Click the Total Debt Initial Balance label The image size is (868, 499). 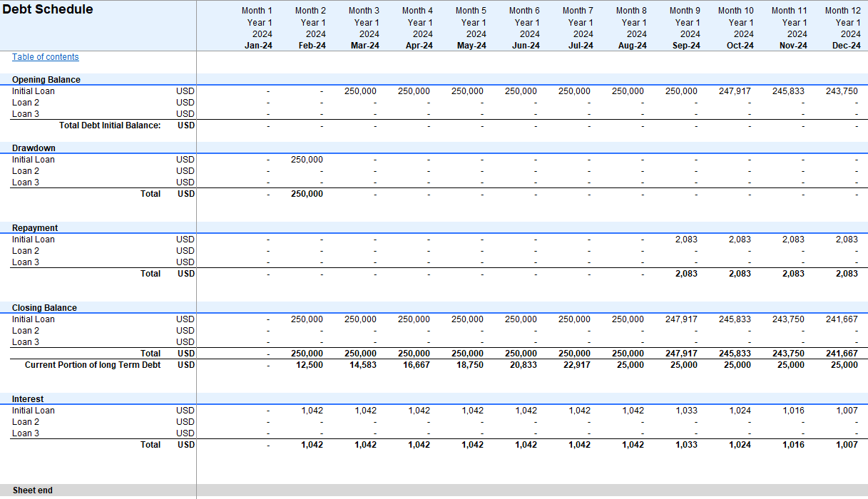pos(110,125)
